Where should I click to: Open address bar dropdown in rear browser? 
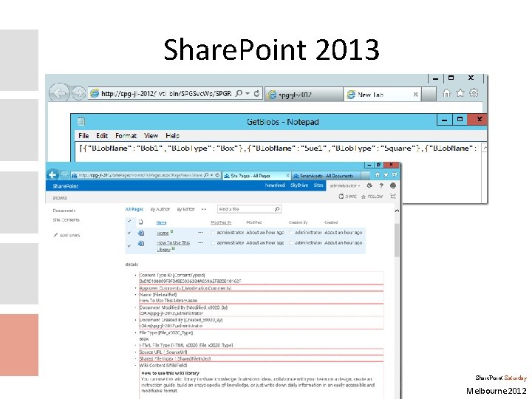[x=248, y=93]
